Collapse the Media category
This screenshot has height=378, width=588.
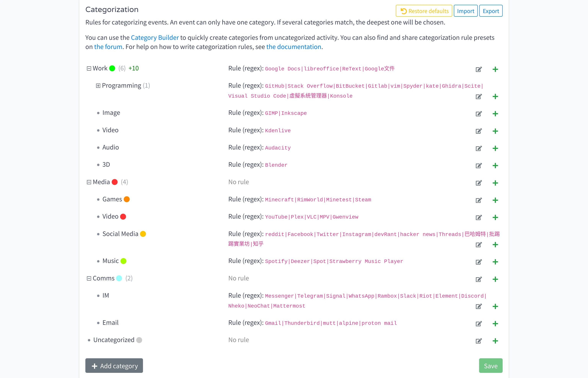click(x=89, y=182)
